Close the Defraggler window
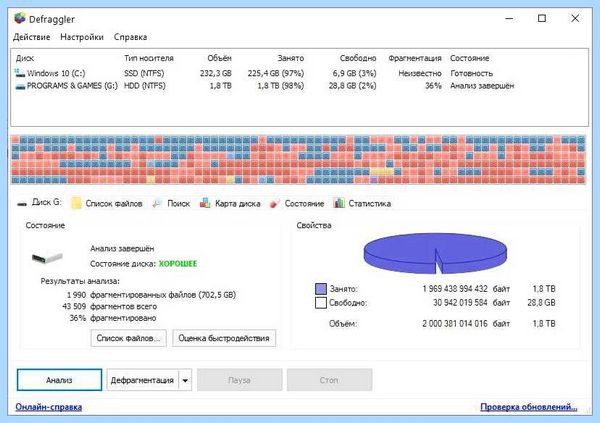The width and height of the screenshot is (600, 423). 575,18
